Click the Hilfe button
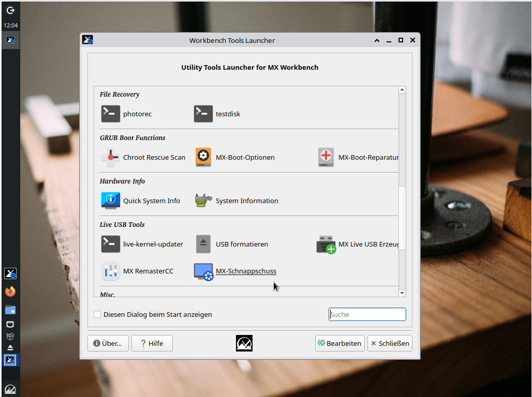The height and width of the screenshot is (397, 532). pyautogui.click(x=152, y=343)
